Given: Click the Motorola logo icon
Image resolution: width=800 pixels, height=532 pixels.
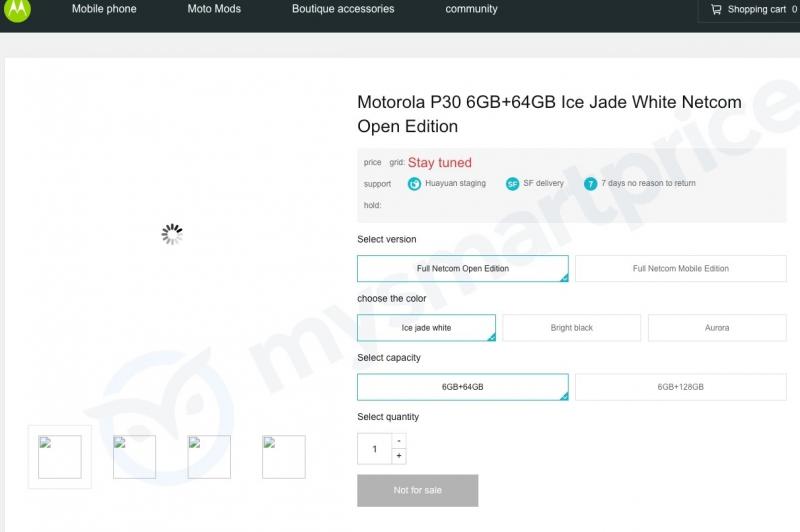Looking at the screenshot, I should (17, 10).
